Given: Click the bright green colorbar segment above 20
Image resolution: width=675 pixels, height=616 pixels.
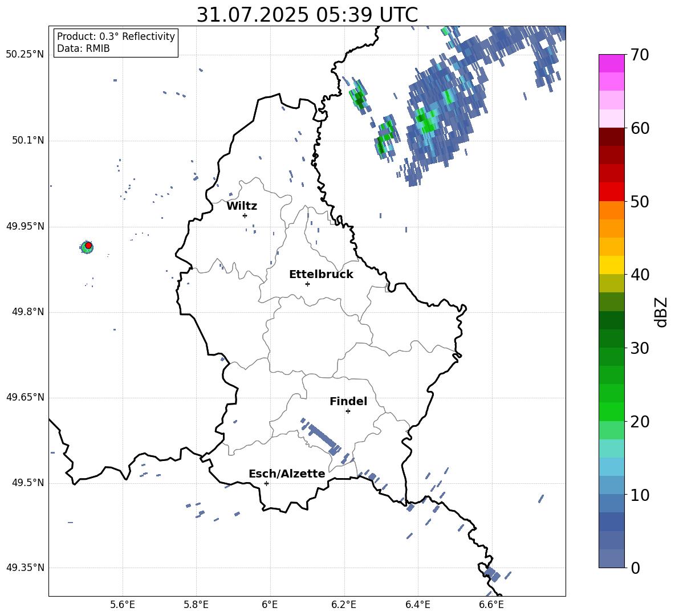Looking at the screenshot, I should [611, 411].
